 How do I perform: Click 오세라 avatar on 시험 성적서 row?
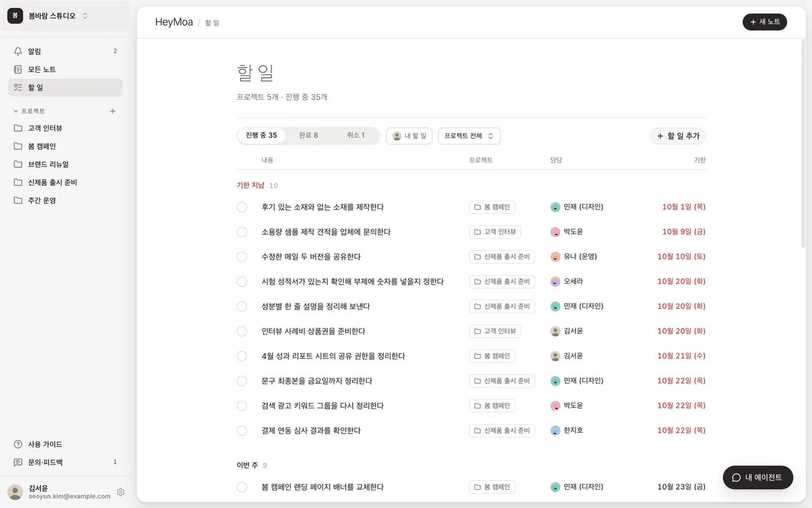[x=556, y=282]
